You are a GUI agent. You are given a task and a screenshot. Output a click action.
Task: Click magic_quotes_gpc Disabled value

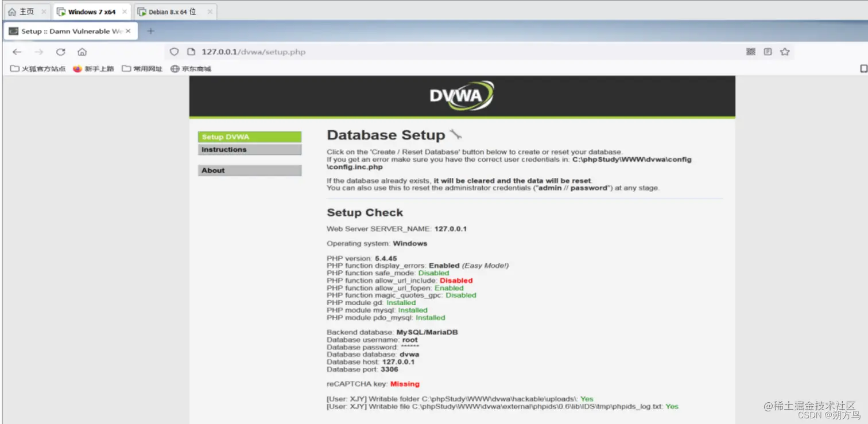coord(461,295)
